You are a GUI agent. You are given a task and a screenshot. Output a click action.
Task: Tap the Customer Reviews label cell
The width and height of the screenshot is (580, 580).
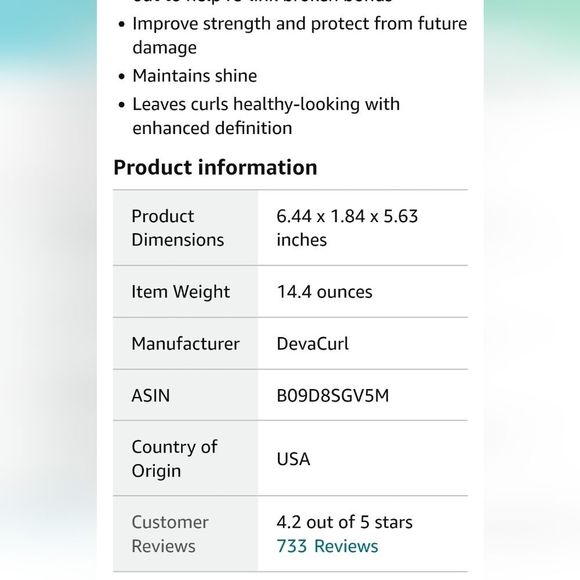tap(185, 534)
